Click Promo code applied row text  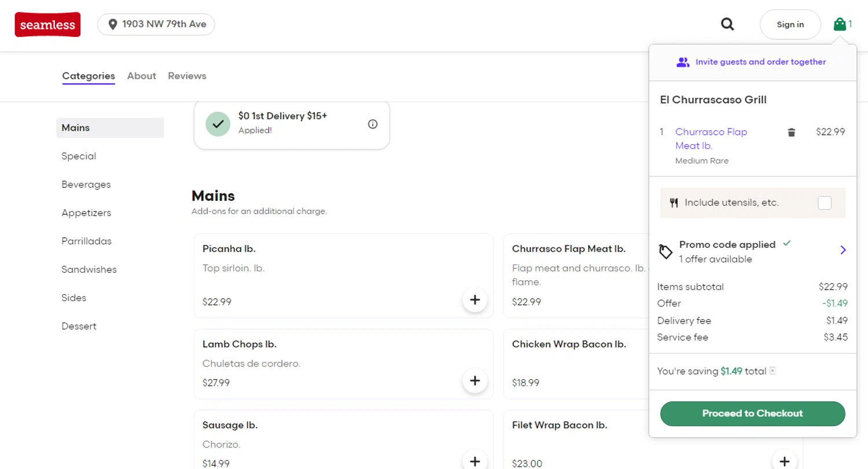pyautogui.click(x=727, y=245)
